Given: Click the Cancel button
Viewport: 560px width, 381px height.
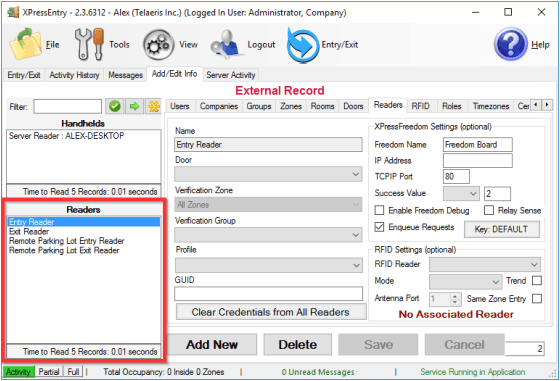Looking at the screenshot, I should click(x=465, y=345).
